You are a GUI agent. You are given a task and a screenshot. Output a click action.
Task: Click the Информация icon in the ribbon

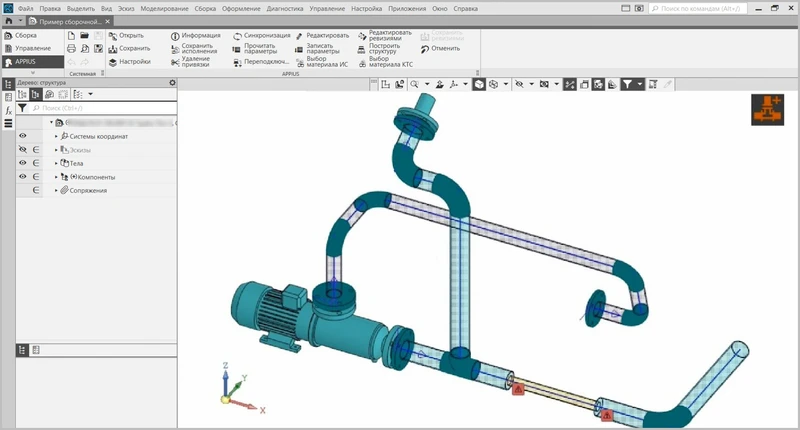(174, 35)
